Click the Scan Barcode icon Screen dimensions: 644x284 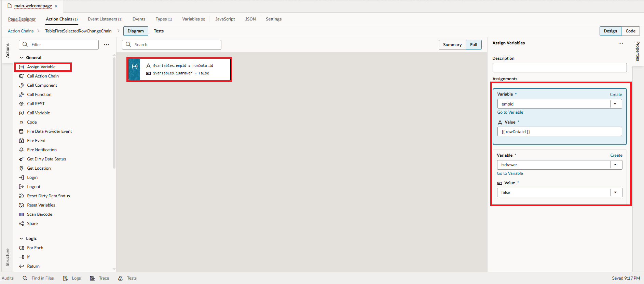pos(21,214)
